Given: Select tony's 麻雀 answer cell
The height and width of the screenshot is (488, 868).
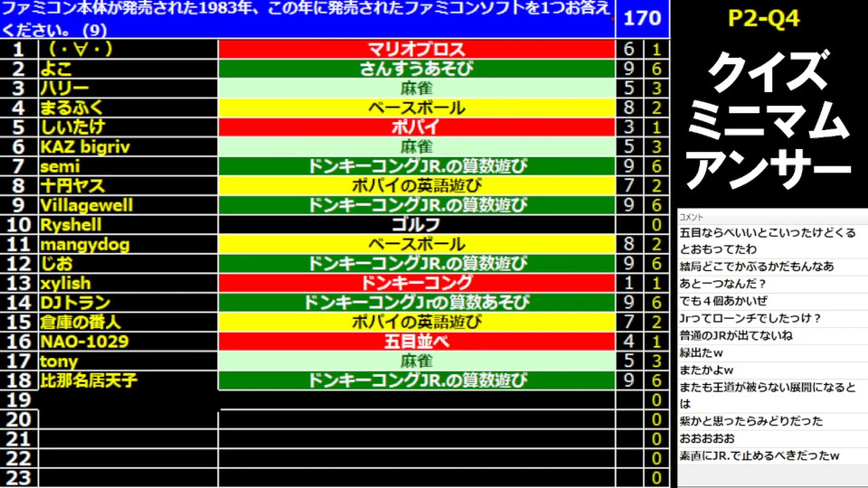Looking at the screenshot, I should coord(416,361).
